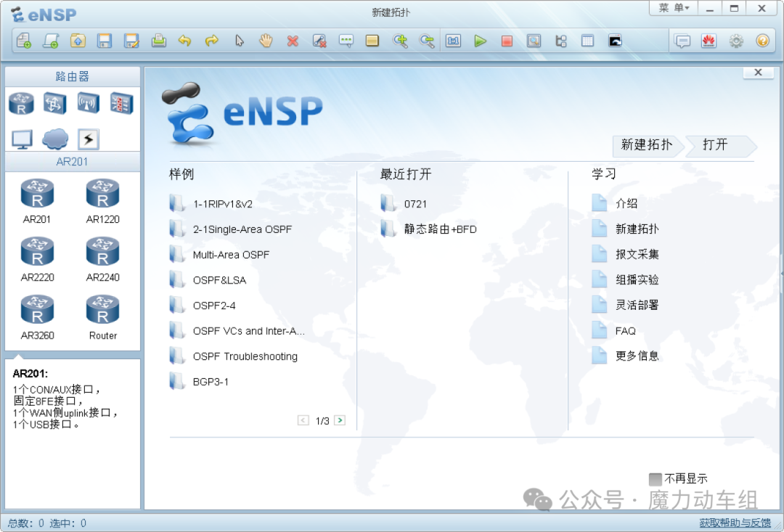784x532 pixels.
Task: Select the generic Router device
Action: pyautogui.click(x=102, y=317)
